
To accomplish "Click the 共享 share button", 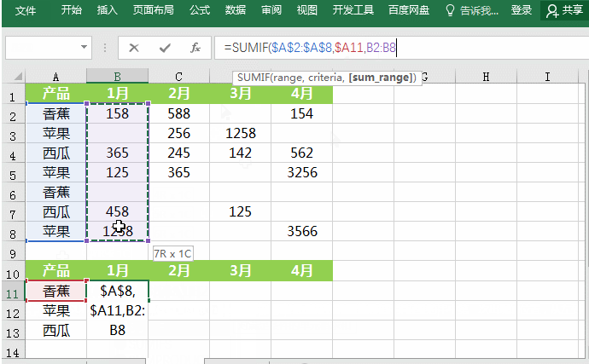I will 564,10.
